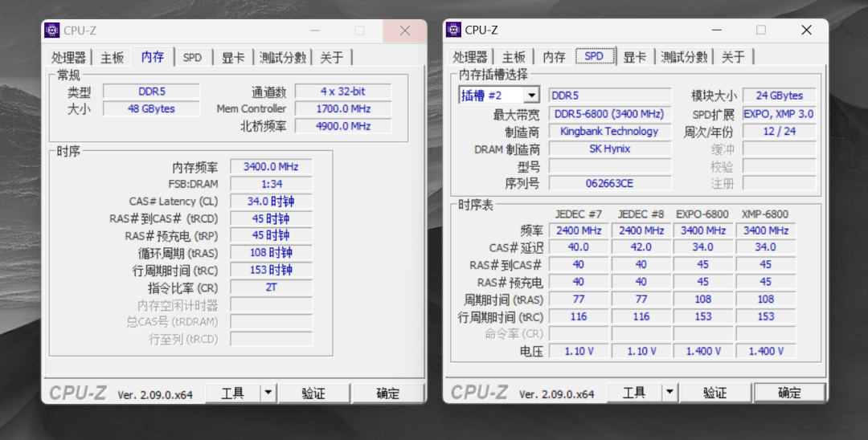
Task: Click the 48 GBytes size field
Action: 151,109
